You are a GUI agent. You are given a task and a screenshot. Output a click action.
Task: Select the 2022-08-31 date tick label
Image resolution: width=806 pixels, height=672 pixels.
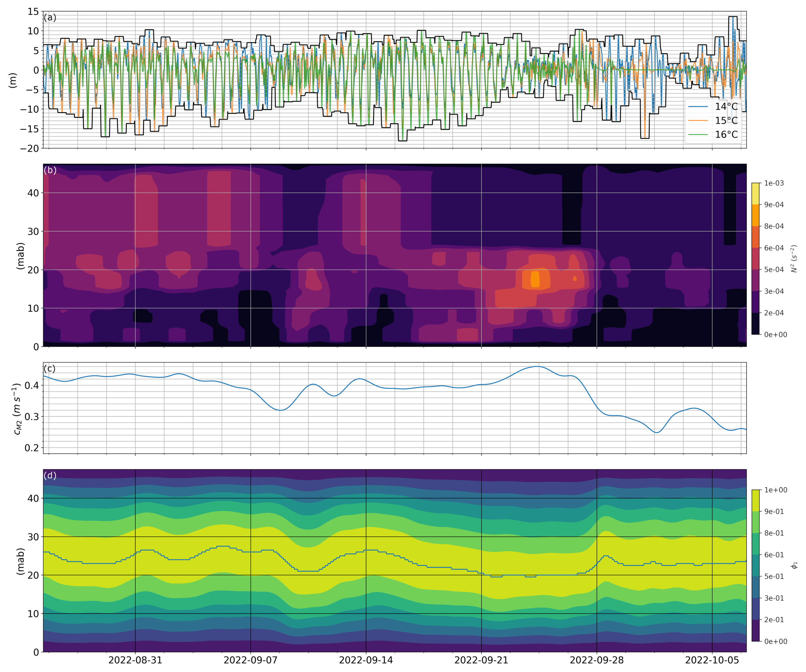click(135, 660)
